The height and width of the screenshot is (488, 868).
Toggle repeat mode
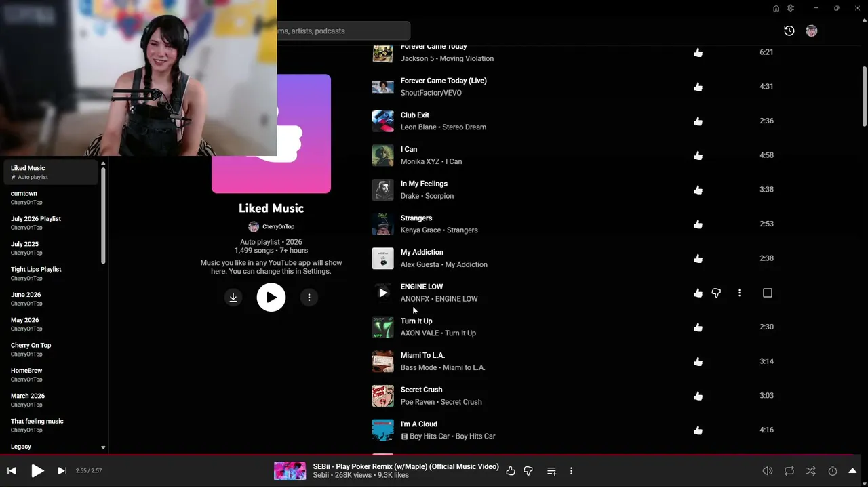click(789, 471)
